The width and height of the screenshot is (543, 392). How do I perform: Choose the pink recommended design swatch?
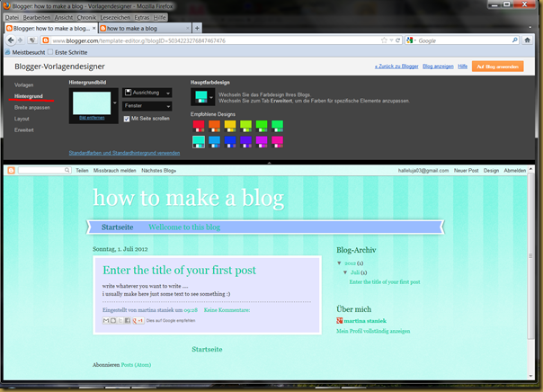(x=277, y=142)
